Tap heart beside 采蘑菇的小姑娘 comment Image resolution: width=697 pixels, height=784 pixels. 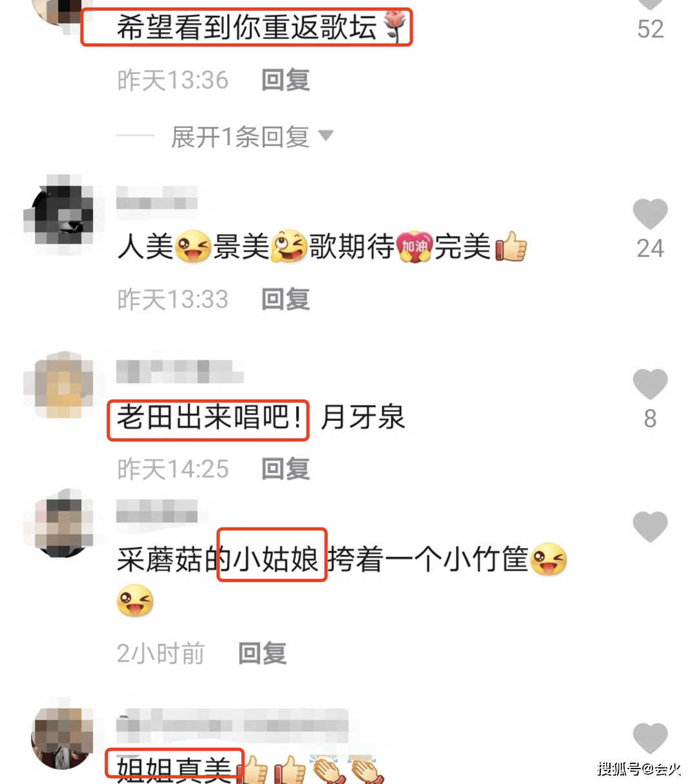tap(650, 527)
